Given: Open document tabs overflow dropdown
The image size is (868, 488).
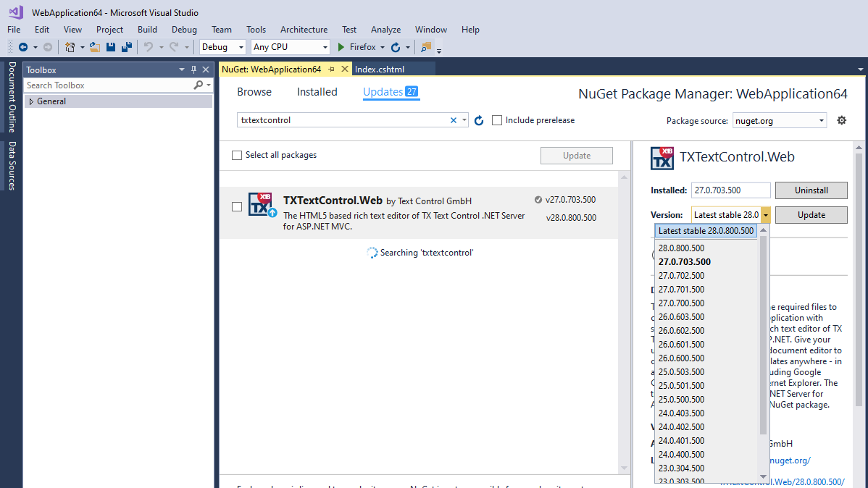Looking at the screenshot, I should 860,70.
